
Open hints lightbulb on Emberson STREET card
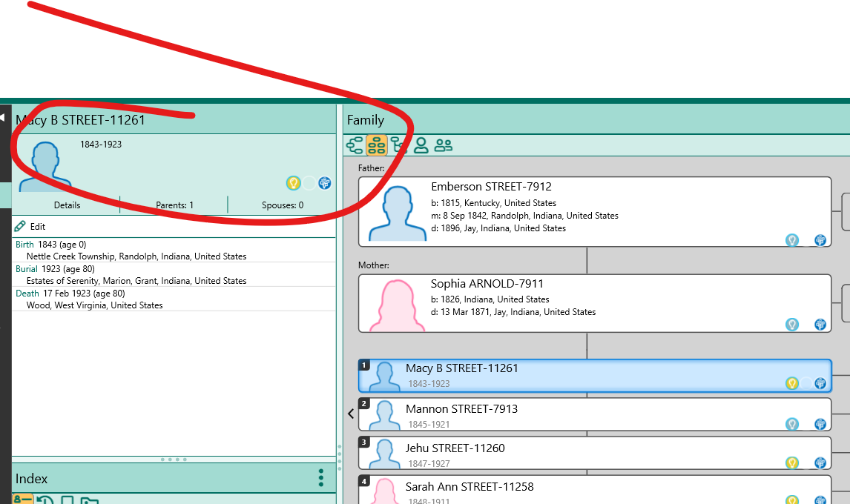pyautogui.click(x=792, y=240)
